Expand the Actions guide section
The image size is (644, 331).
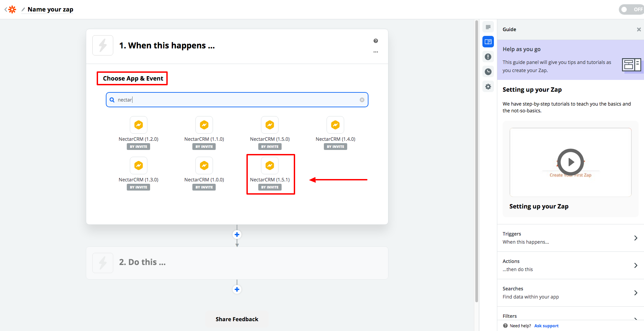[x=571, y=265]
